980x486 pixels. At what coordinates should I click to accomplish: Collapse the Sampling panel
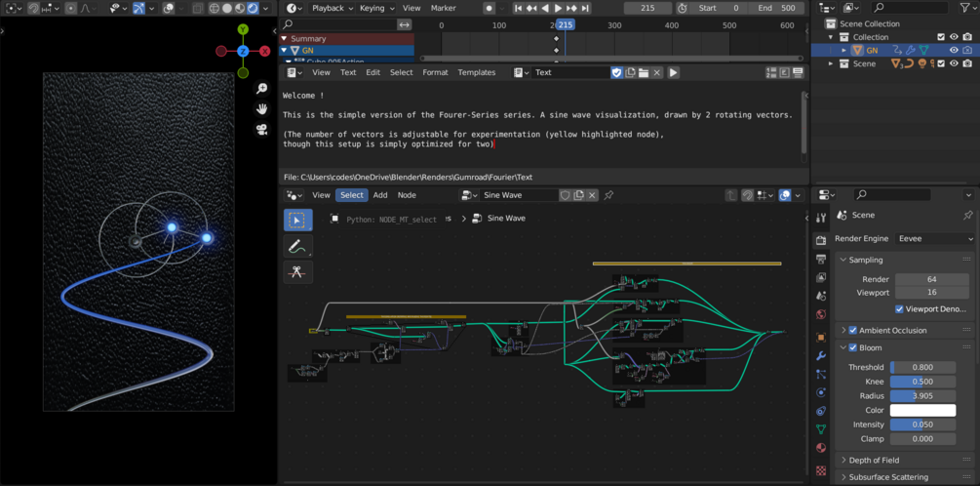[843, 260]
